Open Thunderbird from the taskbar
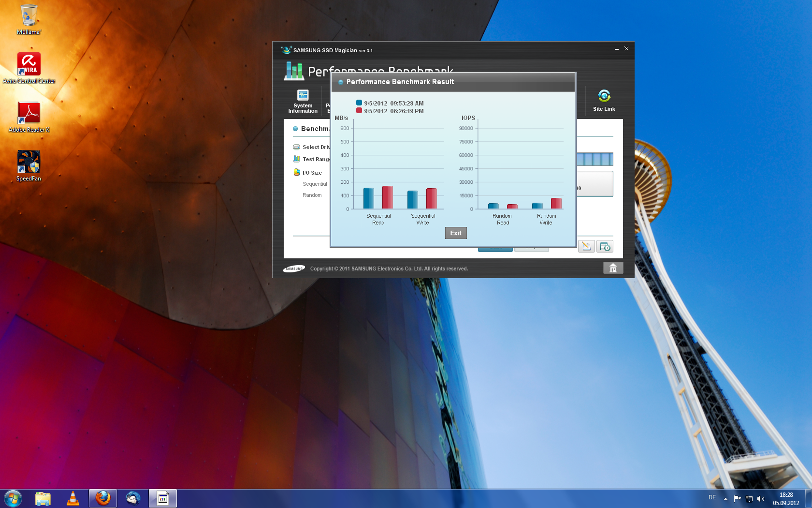The width and height of the screenshot is (812, 508). (133, 498)
